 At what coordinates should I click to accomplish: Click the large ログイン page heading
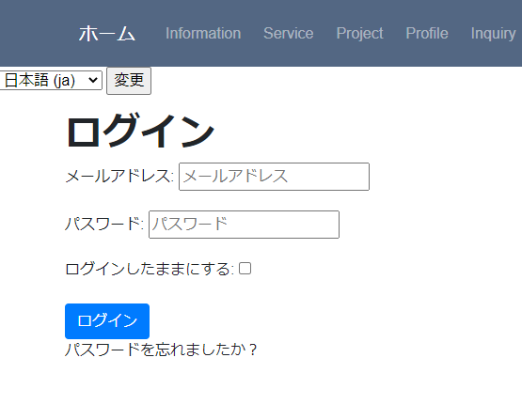click(x=140, y=130)
